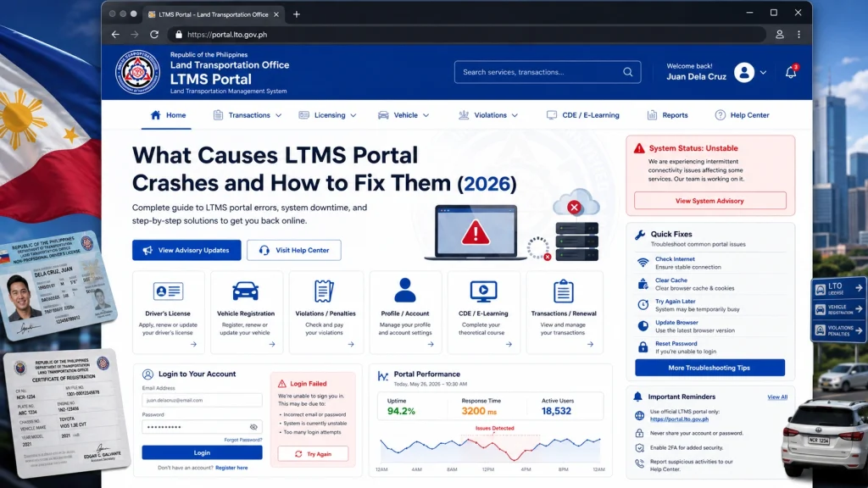Viewport: 868px width, 488px height.
Task: Expand the Transactions dropdown chevron
Action: coord(278,115)
